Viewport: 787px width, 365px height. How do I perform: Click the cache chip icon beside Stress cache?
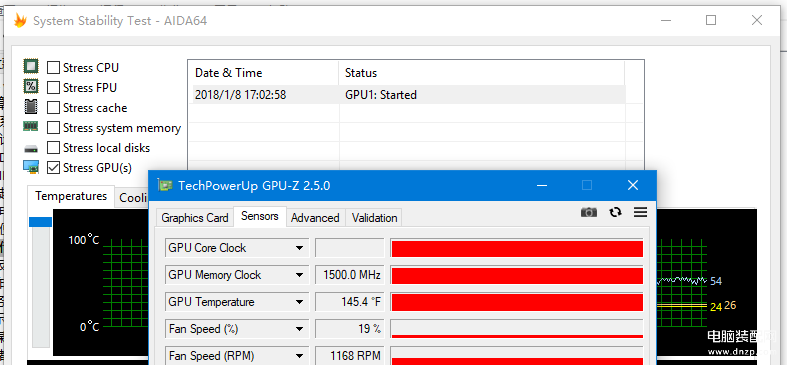pos(31,107)
